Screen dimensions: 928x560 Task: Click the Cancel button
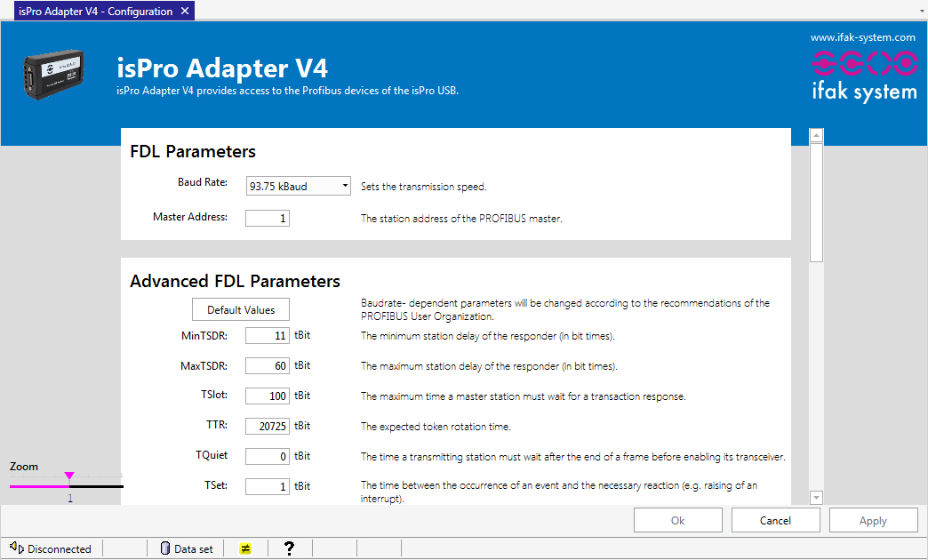[775, 520]
